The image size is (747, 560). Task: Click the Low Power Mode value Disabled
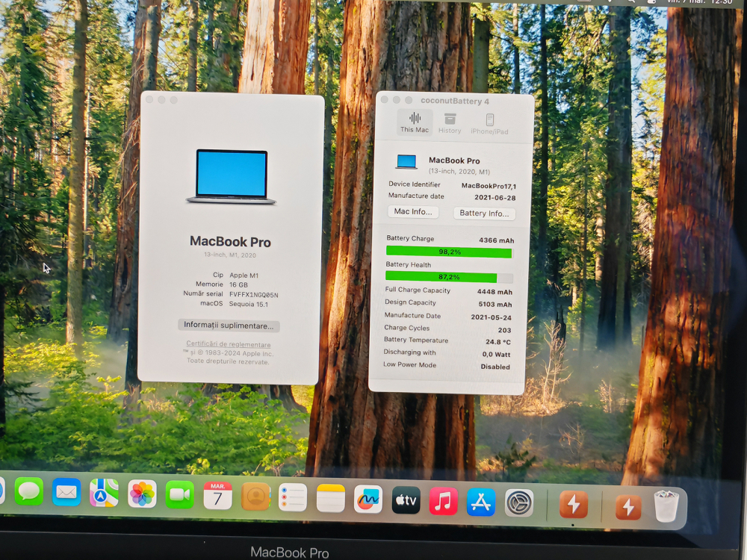(495, 367)
